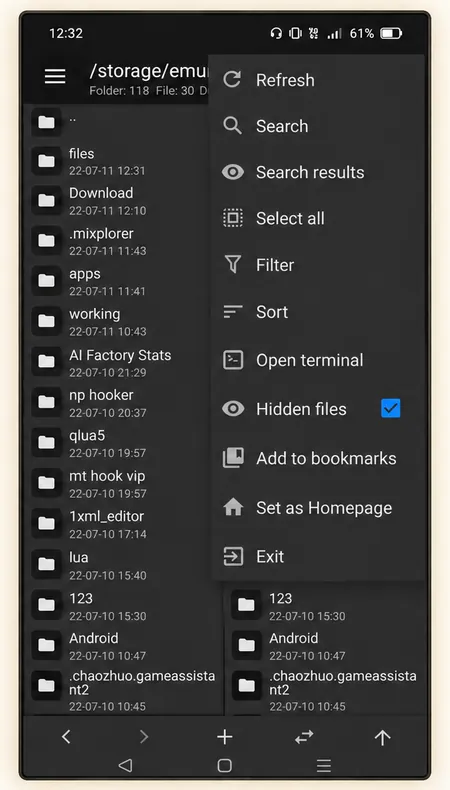450x790 pixels.
Task: Tap the plus icon to create new
Action: click(x=225, y=737)
